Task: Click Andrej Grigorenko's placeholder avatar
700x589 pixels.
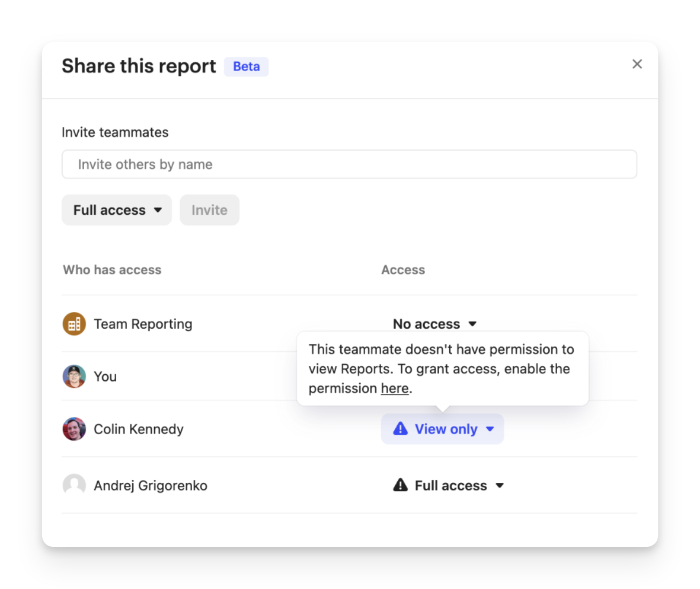Action: [x=74, y=485]
